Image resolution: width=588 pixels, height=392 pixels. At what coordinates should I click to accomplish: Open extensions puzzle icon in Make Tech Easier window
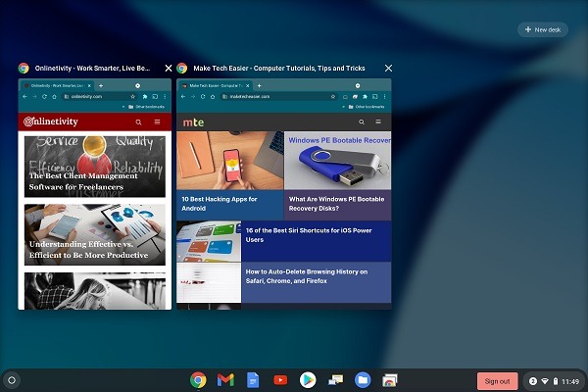coord(365,96)
